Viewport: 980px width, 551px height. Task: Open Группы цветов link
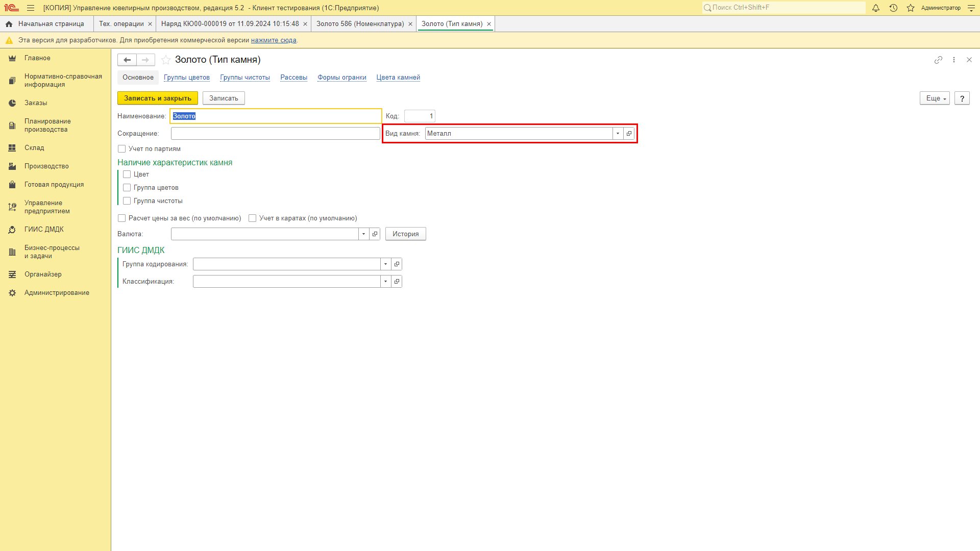coord(187,78)
